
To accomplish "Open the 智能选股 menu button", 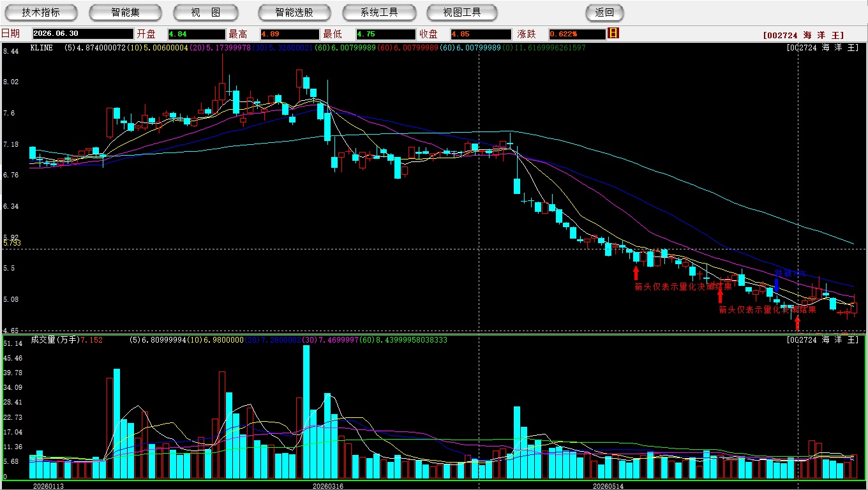I will click(x=294, y=12).
